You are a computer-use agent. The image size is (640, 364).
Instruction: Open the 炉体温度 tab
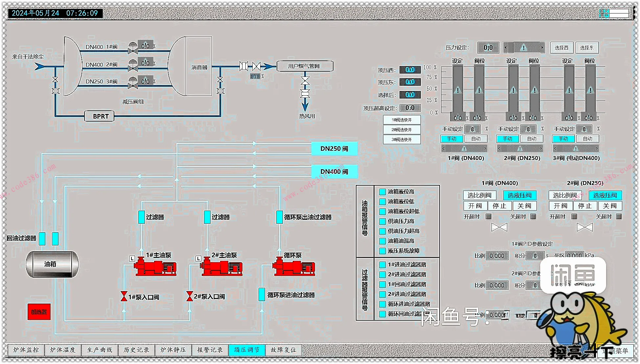click(63, 350)
